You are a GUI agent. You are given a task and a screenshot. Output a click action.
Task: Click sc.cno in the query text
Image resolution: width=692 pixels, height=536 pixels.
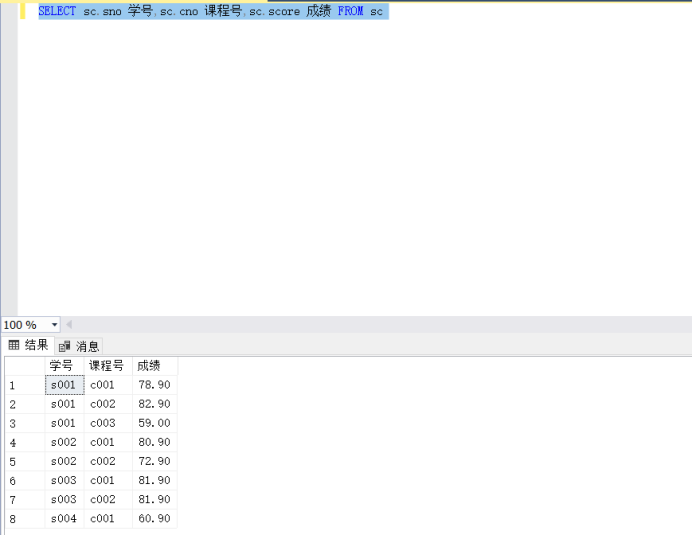click(x=179, y=11)
